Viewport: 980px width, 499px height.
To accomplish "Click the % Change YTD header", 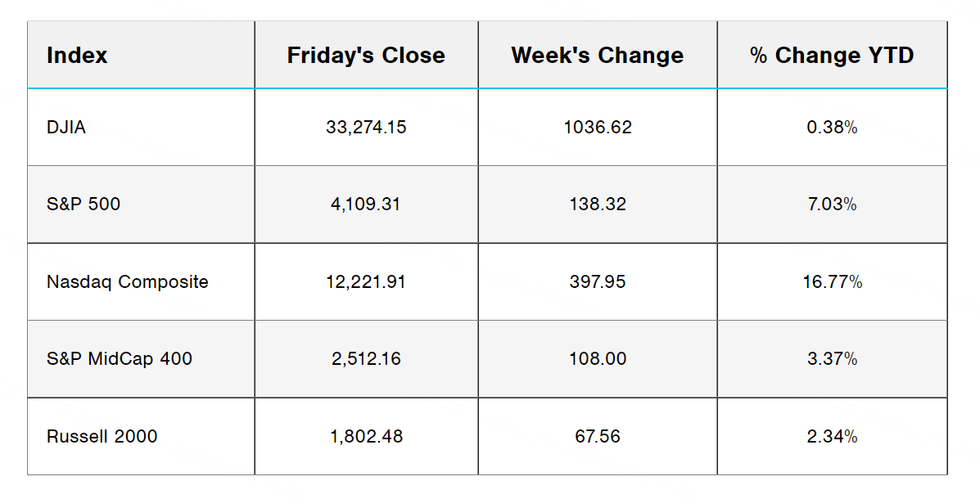I will click(832, 56).
